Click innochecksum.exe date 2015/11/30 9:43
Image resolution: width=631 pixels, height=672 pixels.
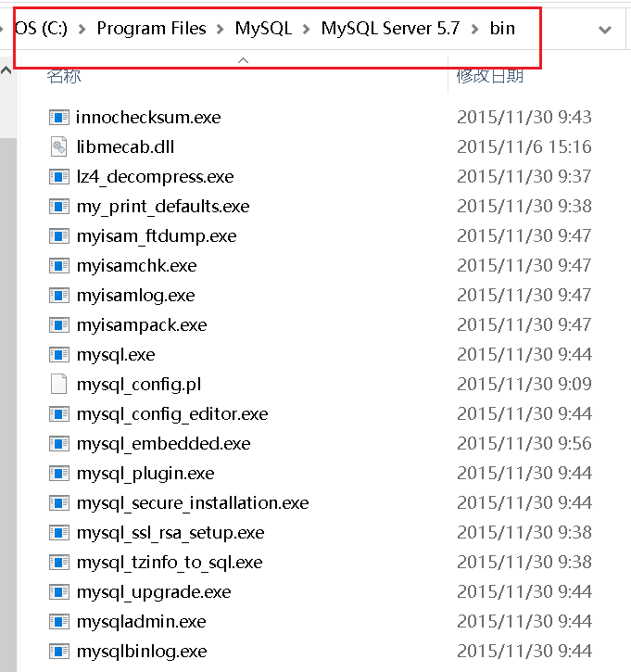click(524, 118)
